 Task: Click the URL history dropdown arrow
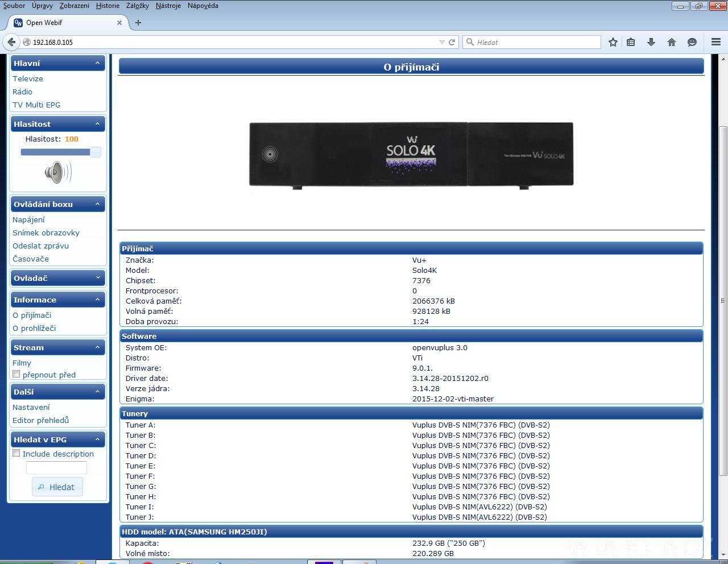(x=442, y=42)
